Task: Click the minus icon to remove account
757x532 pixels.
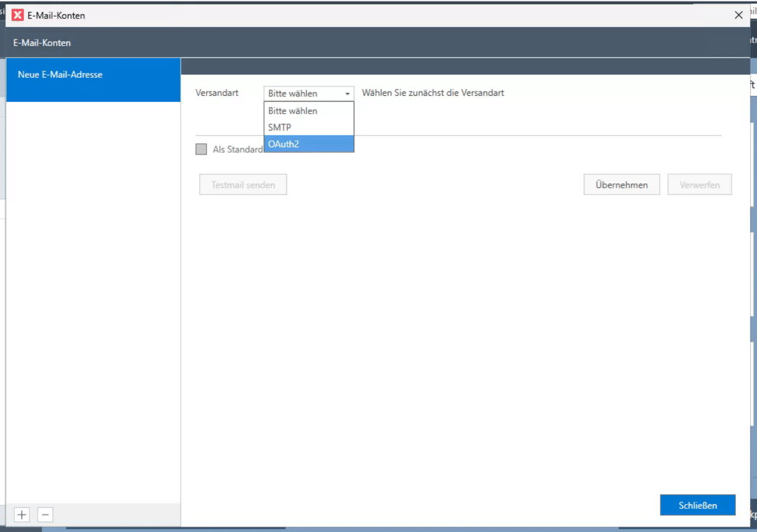Action: pyautogui.click(x=45, y=514)
